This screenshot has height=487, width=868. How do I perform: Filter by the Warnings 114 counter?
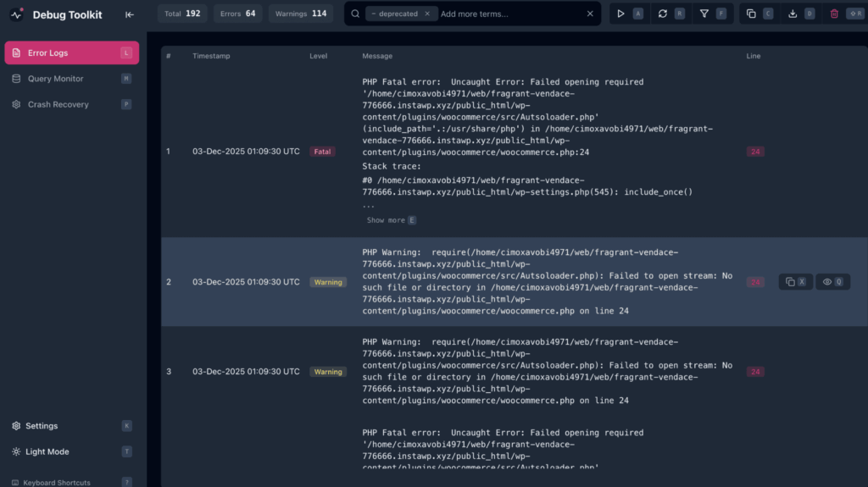(301, 14)
